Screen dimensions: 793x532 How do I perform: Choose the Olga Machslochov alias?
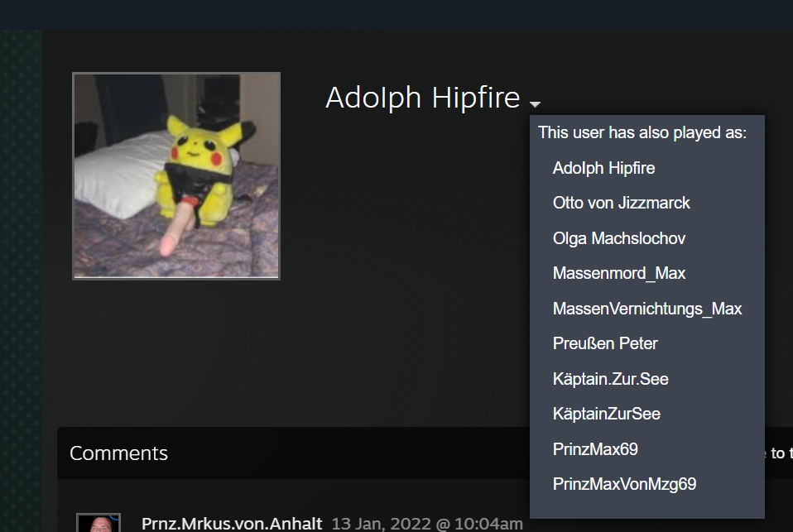click(x=619, y=238)
